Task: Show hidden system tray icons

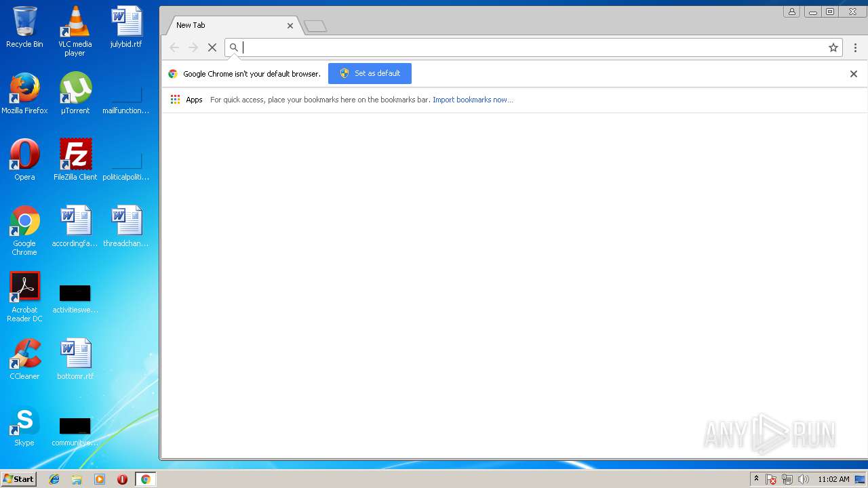Action: tap(756, 479)
